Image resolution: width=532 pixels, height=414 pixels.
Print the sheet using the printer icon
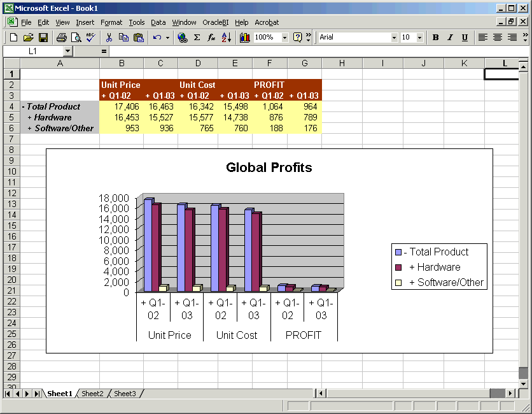[x=62, y=38]
